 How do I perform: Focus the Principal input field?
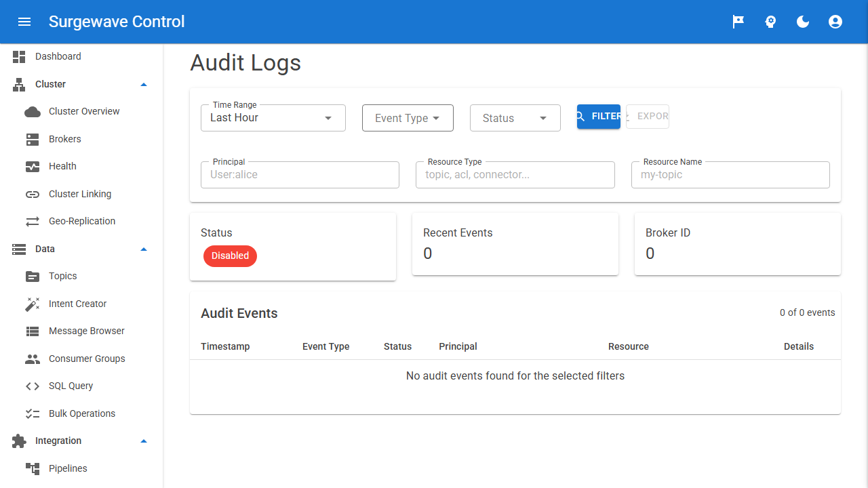(x=300, y=175)
